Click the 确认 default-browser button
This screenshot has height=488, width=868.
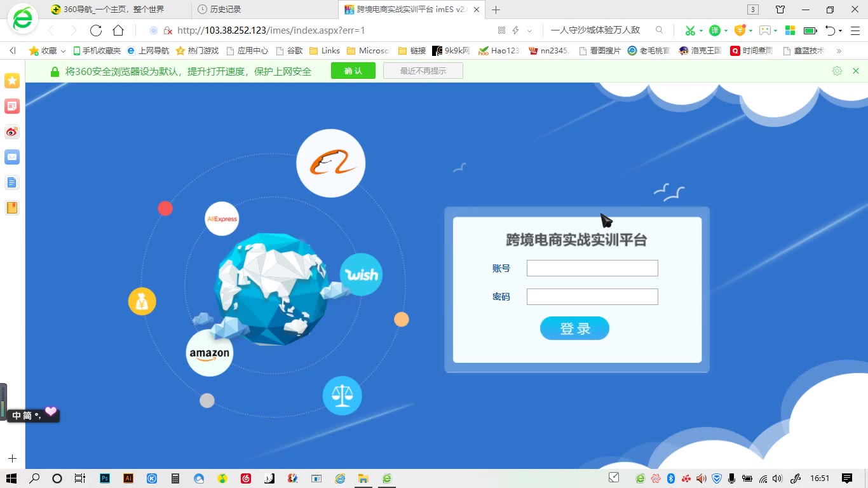(x=353, y=71)
